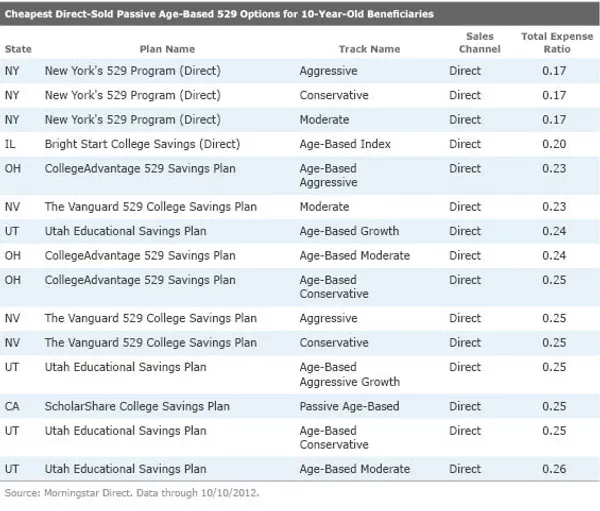This screenshot has width=600, height=511.
Task: Click the State column header
Action: point(18,49)
